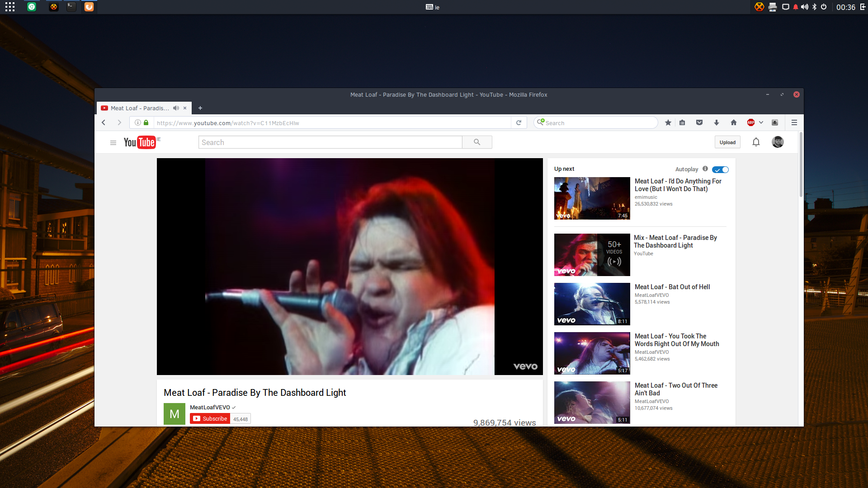Click the I'd Do Anything For Love thumbnail
The height and width of the screenshot is (488, 868).
592,198
